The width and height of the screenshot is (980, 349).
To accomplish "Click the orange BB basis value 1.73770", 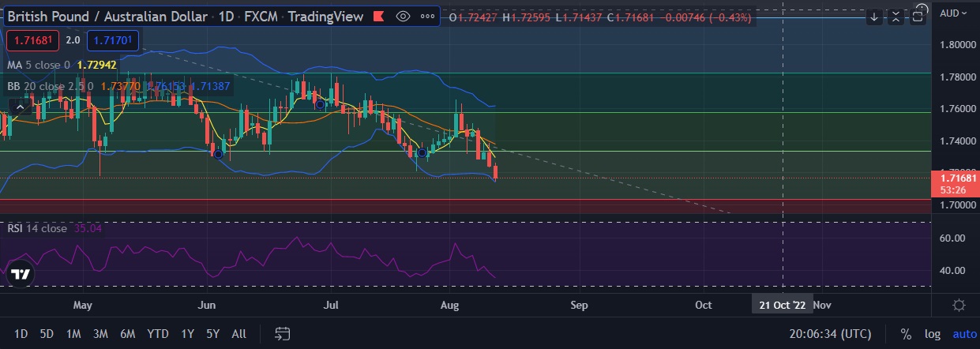I will [121, 85].
